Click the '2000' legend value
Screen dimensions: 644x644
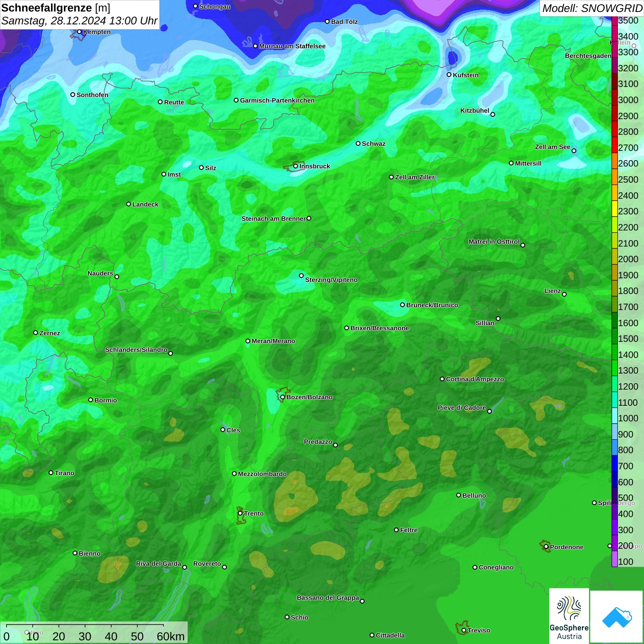[x=628, y=259]
